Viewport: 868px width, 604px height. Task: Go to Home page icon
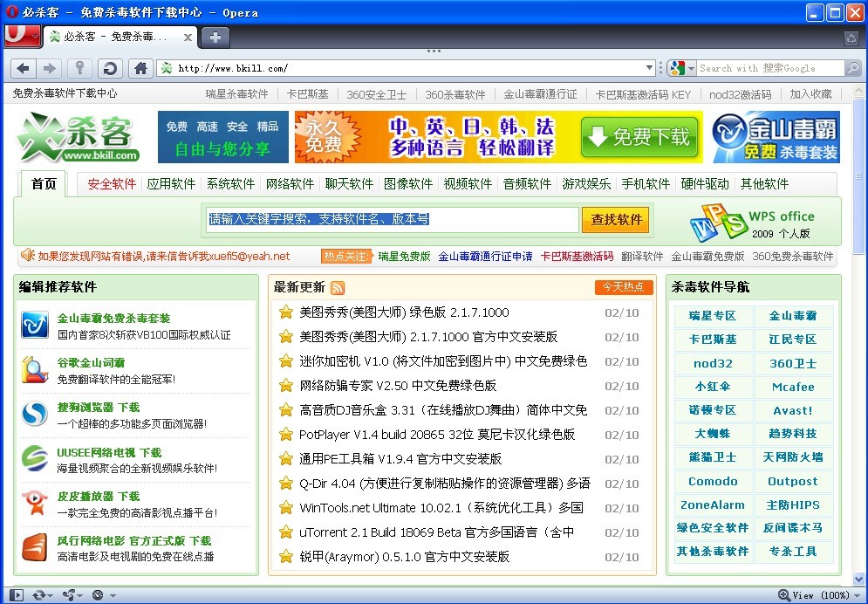point(140,68)
